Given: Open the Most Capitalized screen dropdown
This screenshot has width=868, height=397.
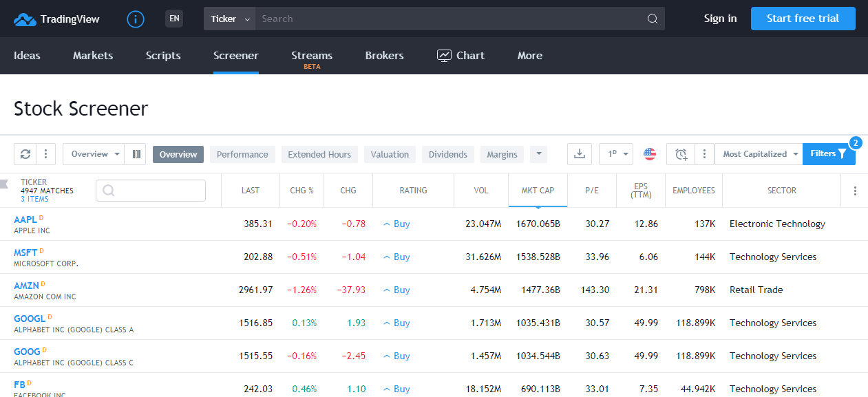Looking at the screenshot, I should [x=759, y=154].
